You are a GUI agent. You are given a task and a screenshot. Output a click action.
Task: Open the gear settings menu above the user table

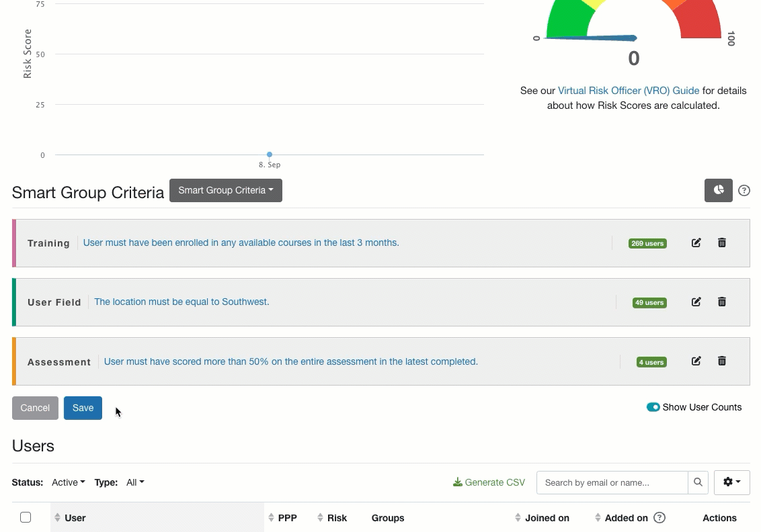coord(731,482)
